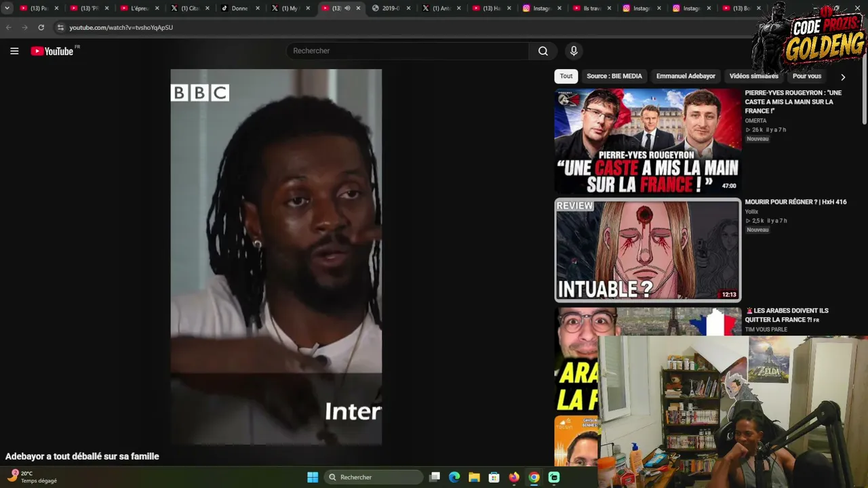Select the 'Tout' filter chip
The height and width of the screenshot is (488, 868).
566,76
